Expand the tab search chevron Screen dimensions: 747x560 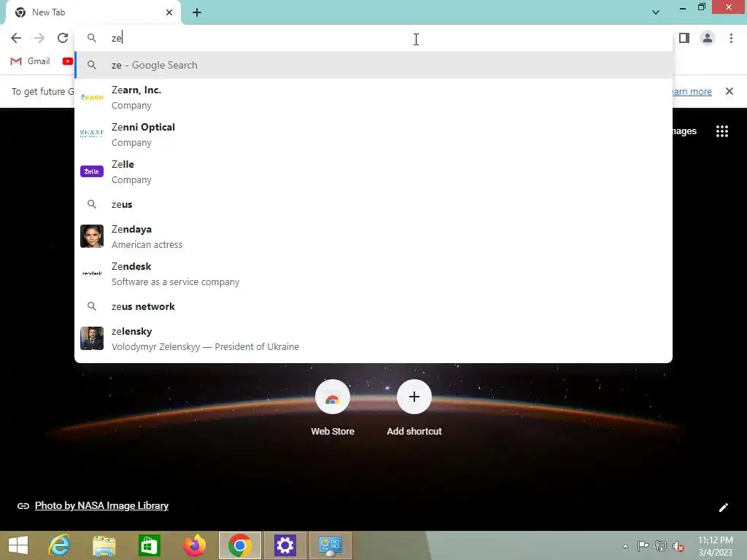[x=656, y=12]
